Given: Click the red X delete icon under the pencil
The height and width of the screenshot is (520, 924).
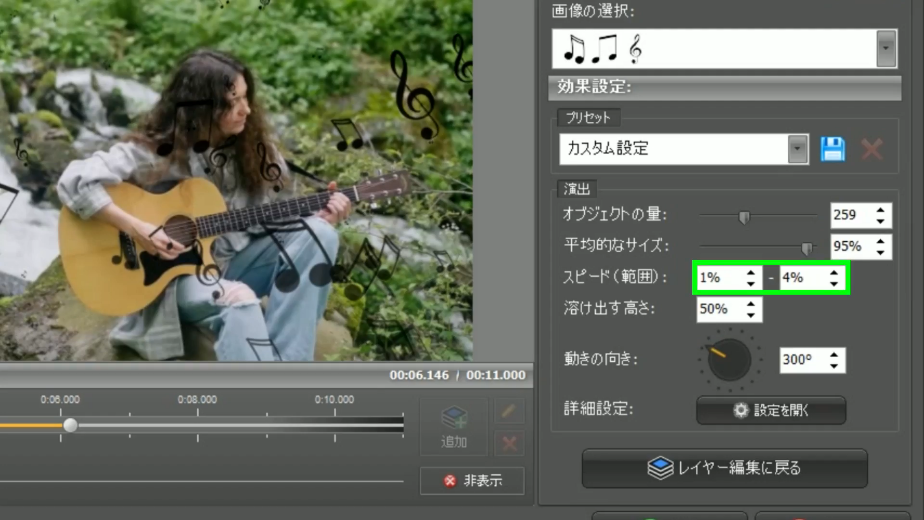Looking at the screenshot, I should click(509, 441).
